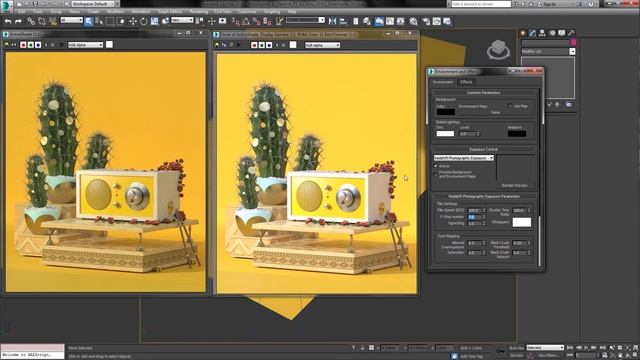This screenshot has width=640, height=360.
Task: Uncheck the Active exposure control checkbox
Action: tap(436, 166)
